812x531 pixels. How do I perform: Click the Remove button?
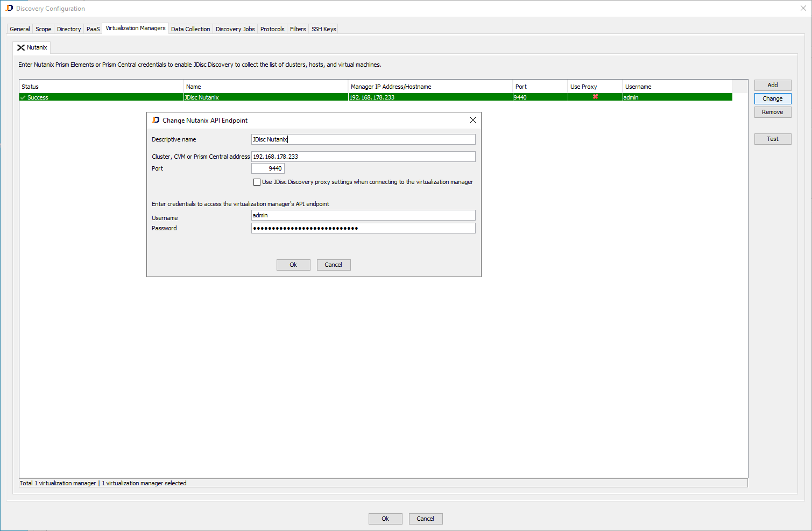772,112
